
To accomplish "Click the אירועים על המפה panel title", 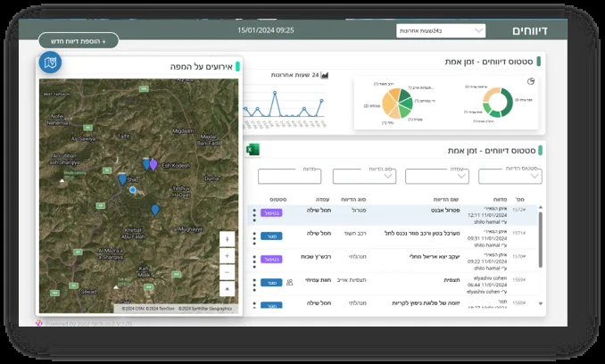I will click(x=202, y=67).
